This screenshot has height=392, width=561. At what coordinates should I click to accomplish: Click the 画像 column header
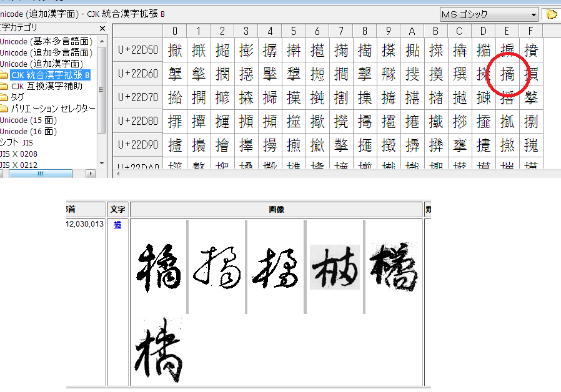276,210
